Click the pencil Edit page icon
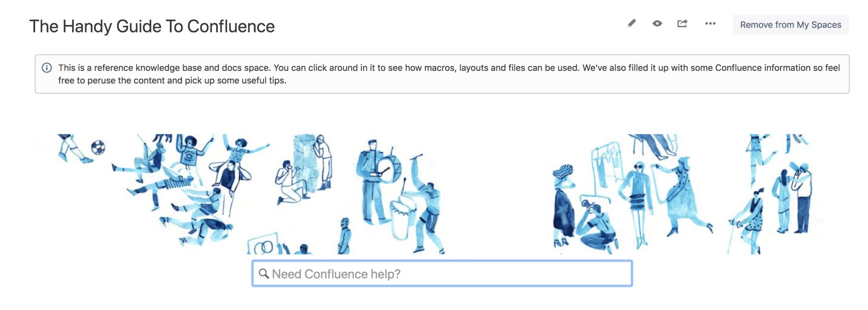Image resolution: width=868 pixels, height=310 pixels. (632, 24)
